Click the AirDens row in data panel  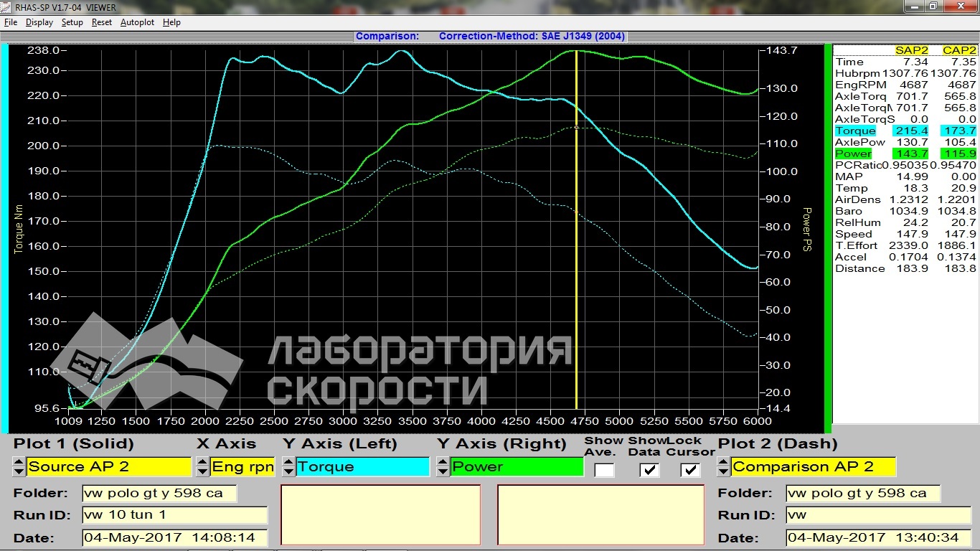tap(905, 199)
